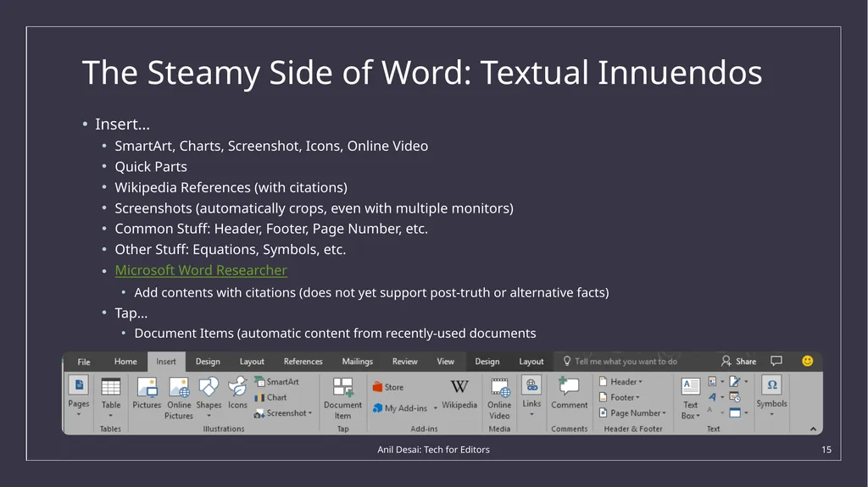The image size is (868, 487).
Task: Click the 'Tap…' bullet on the slide
Action: pos(131,313)
